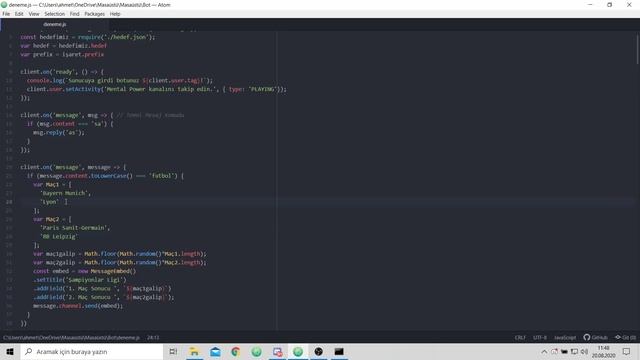Open the Selection menu
The image size is (640, 360).
pyautogui.click(x=54, y=14)
